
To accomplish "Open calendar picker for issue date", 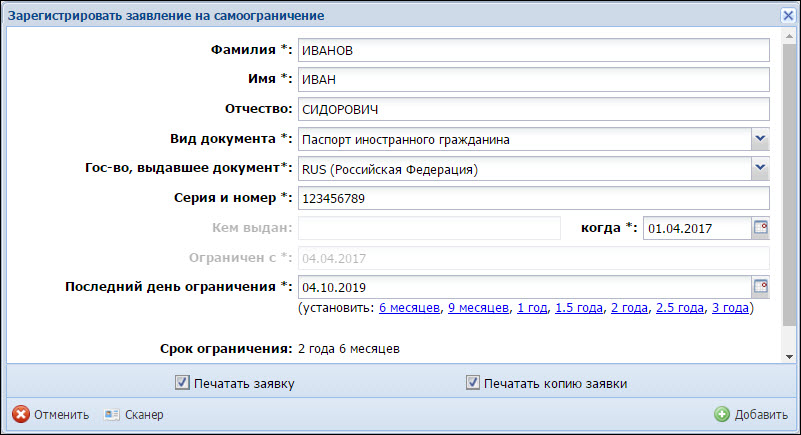I will [x=760, y=228].
